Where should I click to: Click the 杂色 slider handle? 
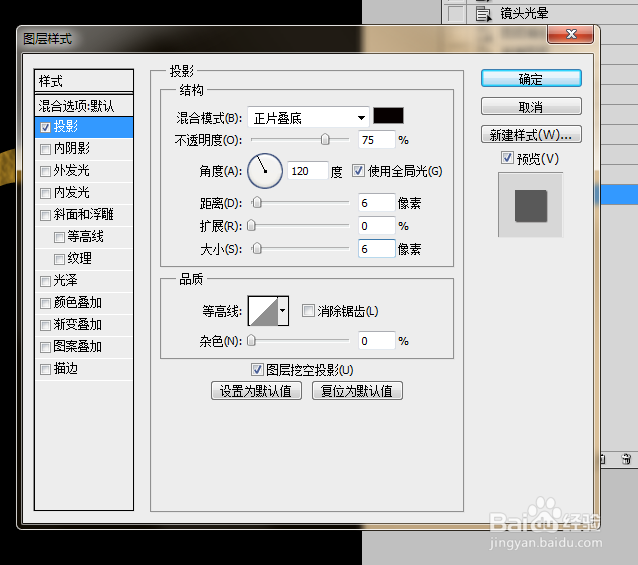tap(251, 340)
